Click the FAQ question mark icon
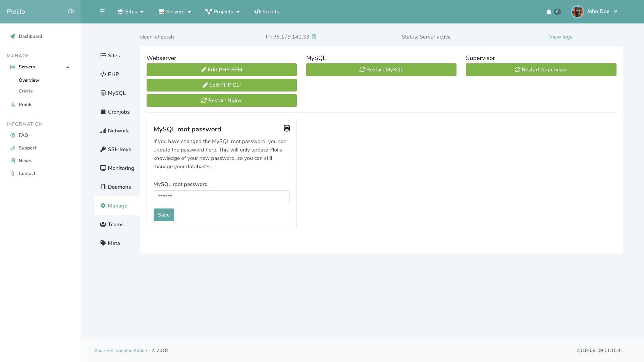644x362 pixels. pos(13,135)
